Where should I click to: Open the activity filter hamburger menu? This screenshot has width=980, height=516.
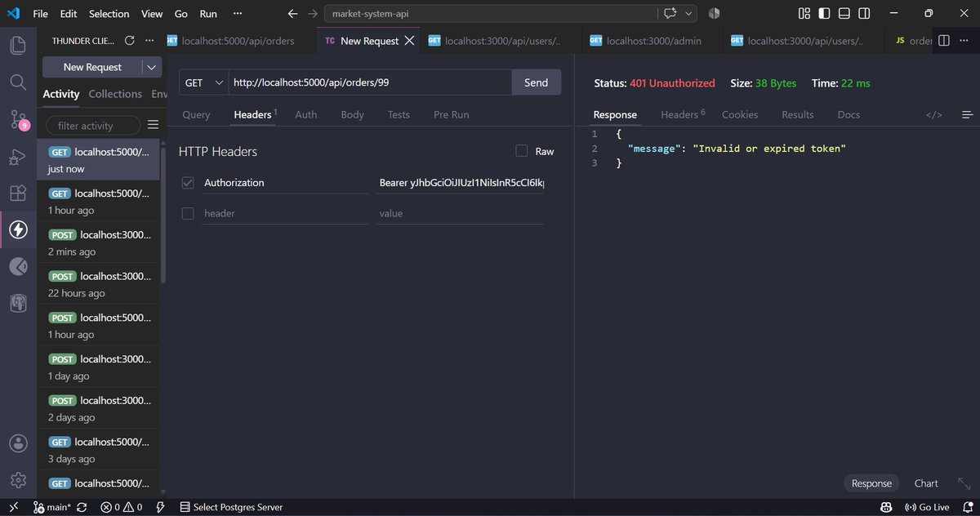pos(153,125)
